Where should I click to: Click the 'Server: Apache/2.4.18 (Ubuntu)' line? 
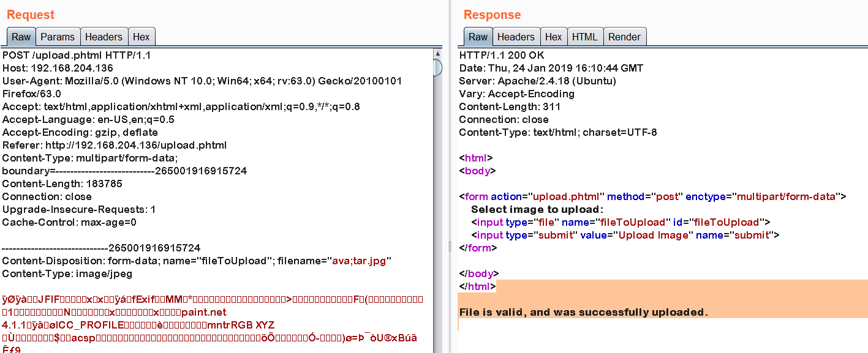(x=538, y=81)
